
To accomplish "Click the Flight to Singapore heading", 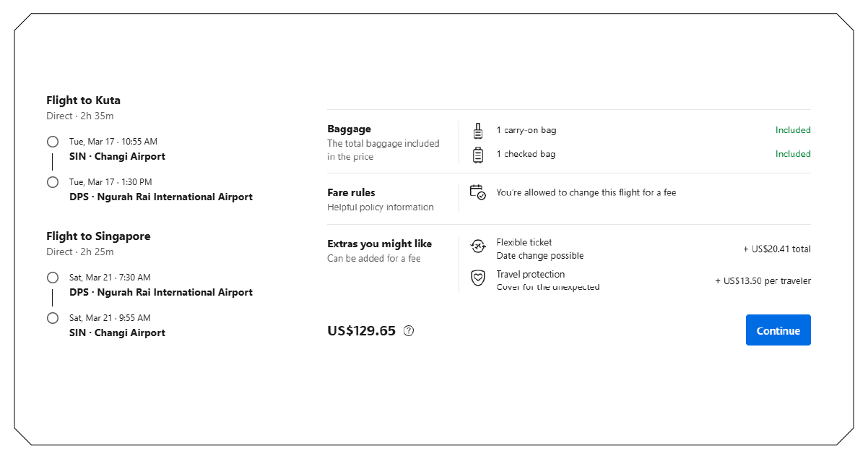I will [98, 236].
